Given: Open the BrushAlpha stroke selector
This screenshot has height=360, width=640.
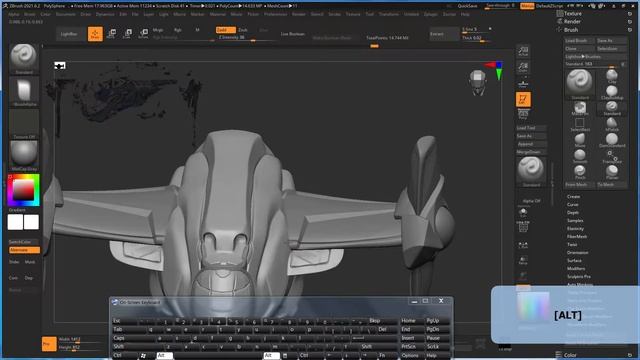Looking at the screenshot, I should (24, 93).
